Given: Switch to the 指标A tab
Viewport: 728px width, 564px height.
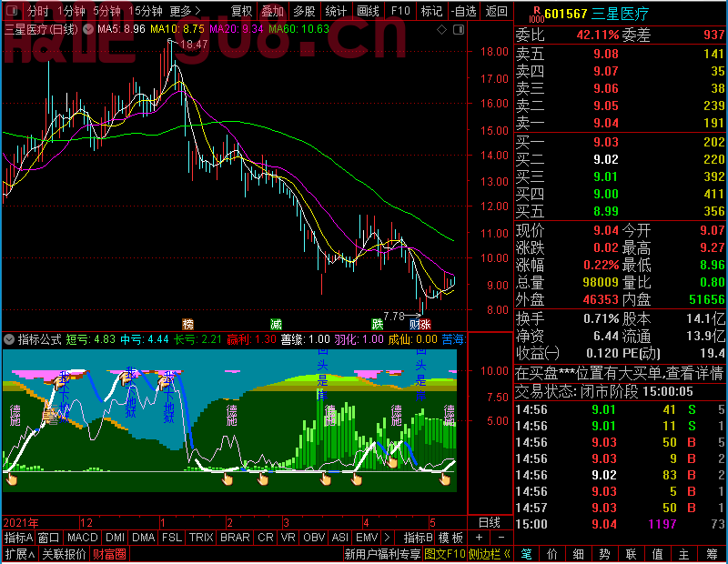Looking at the screenshot, I should coord(18,538).
